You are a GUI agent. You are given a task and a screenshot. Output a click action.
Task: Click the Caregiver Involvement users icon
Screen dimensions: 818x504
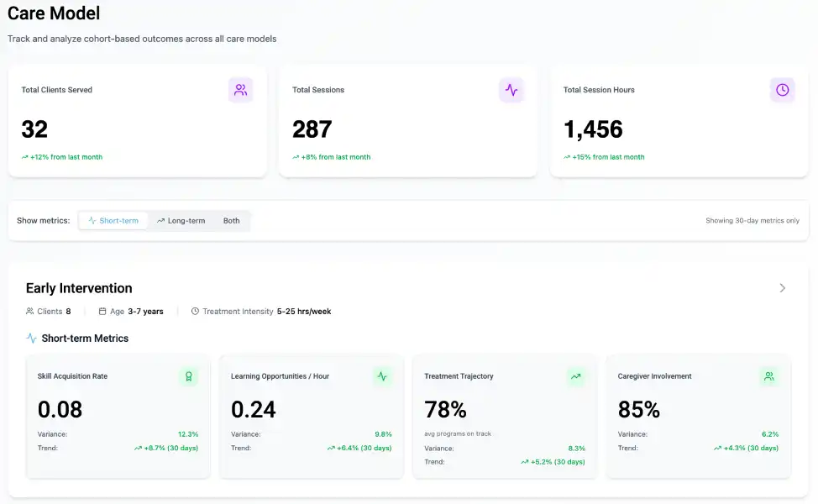769,376
